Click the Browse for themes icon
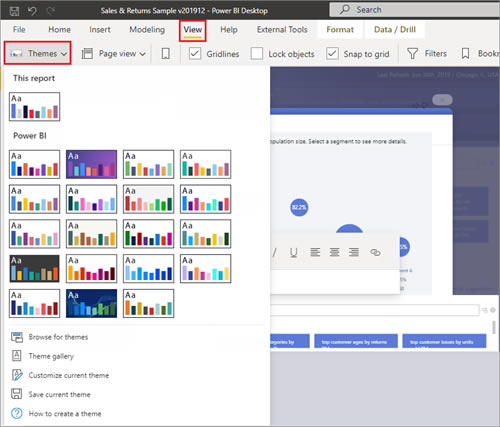500x427 pixels. pos(17,337)
